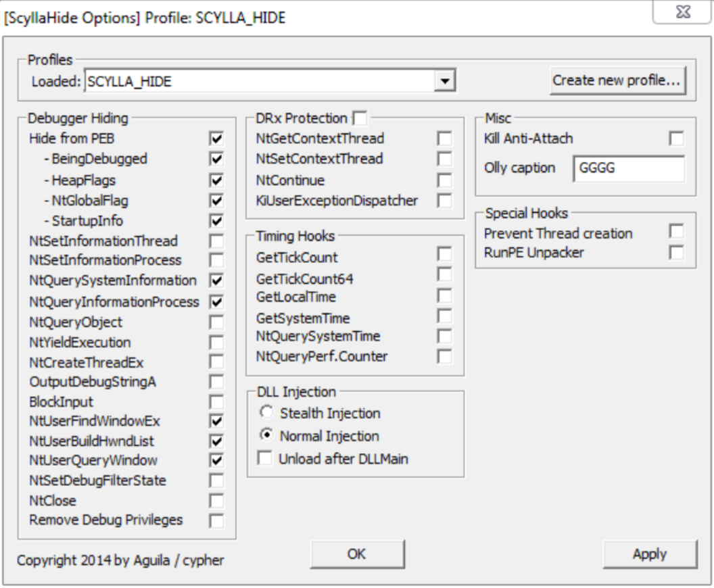The image size is (714, 588).
Task: Uncheck the NtQuerySystemInformation checkbox
Action: pyautogui.click(x=216, y=280)
